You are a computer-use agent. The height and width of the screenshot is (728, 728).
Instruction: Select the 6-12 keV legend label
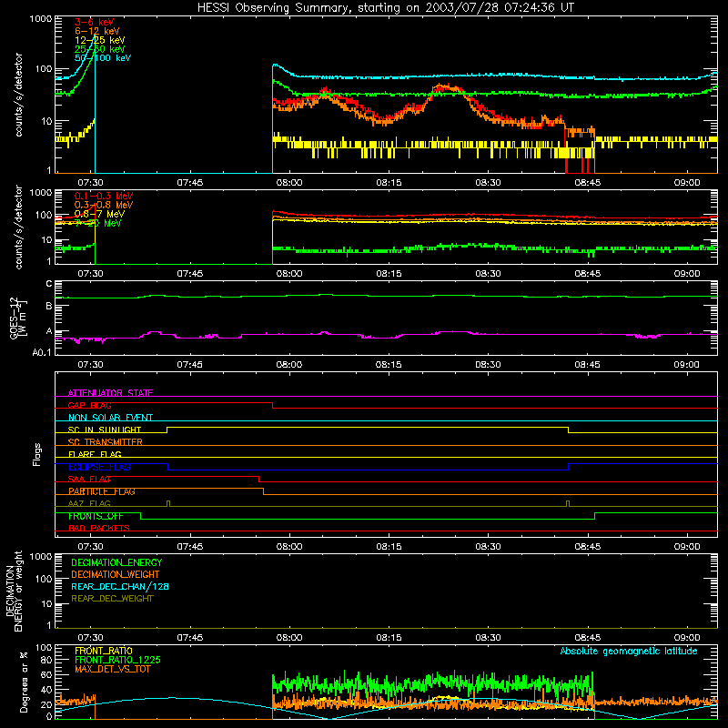coord(97,31)
